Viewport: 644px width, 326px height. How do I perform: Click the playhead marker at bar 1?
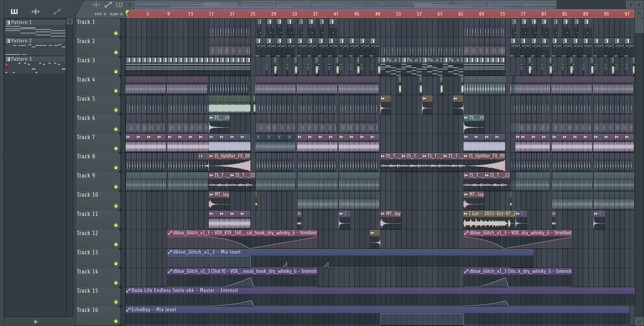(127, 12)
